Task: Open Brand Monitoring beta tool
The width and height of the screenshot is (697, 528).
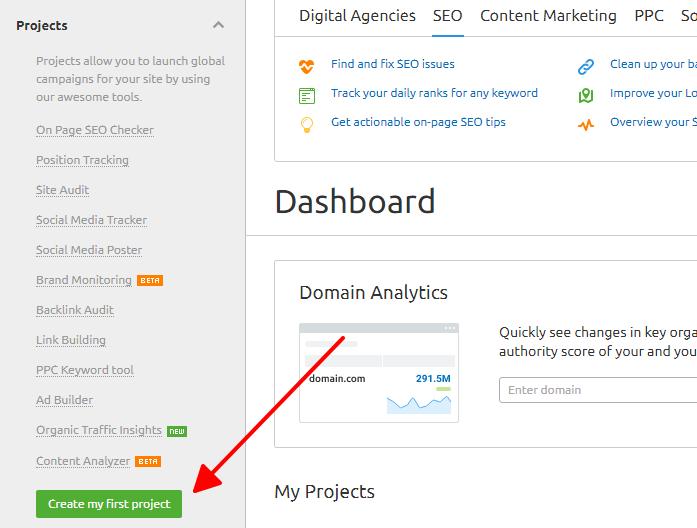Action: (x=84, y=280)
